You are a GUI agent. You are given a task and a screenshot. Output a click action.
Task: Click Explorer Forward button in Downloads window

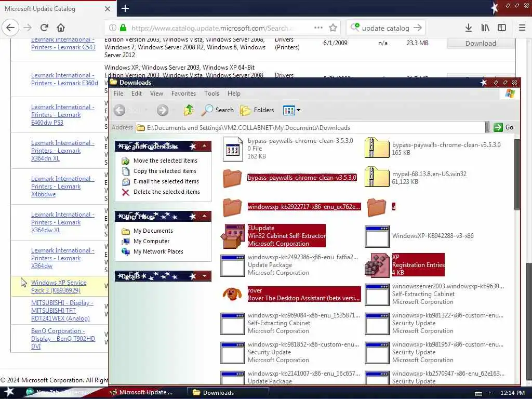[162, 110]
